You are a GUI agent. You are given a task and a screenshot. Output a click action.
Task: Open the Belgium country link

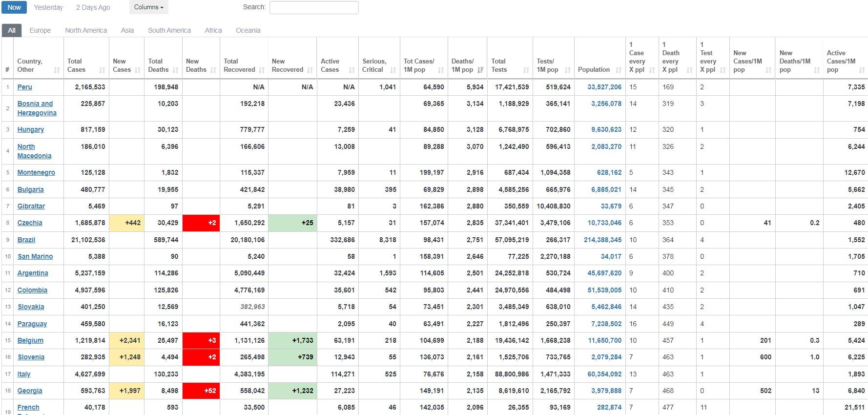(x=30, y=340)
